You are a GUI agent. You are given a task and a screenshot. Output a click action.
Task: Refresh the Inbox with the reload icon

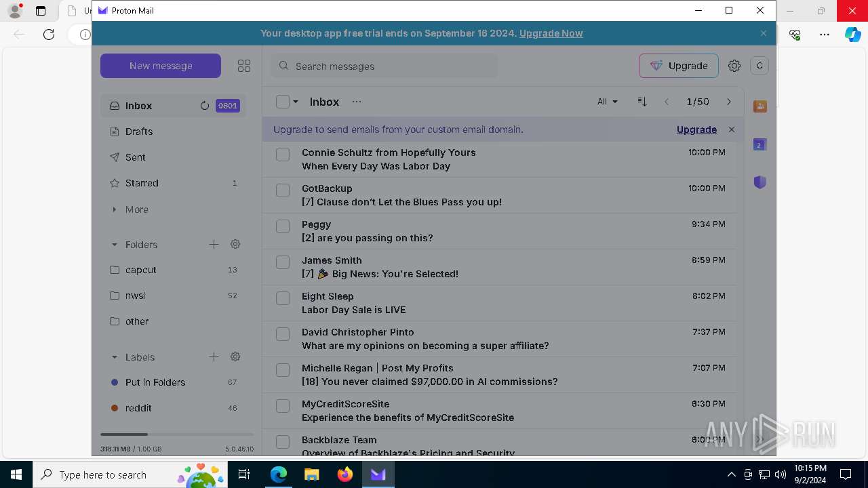(x=204, y=106)
